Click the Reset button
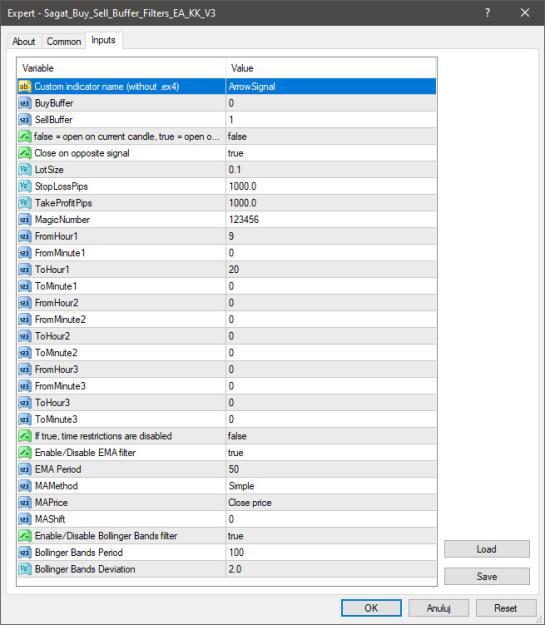The width and height of the screenshot is (545, 625). [x=506, y=608]
